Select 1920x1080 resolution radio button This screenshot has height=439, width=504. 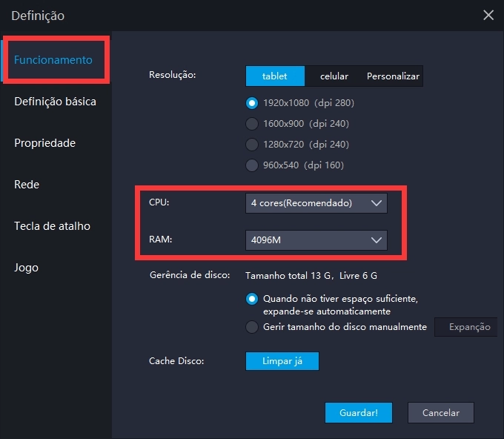(252, 103)
